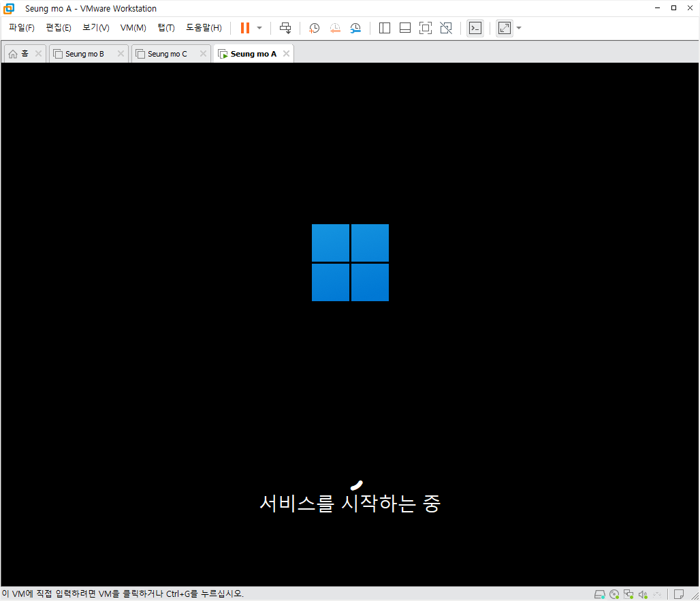This screenshot has width=700, height=601.
Task: Minimize the VMware Workstation window
Action: [658, 8]
